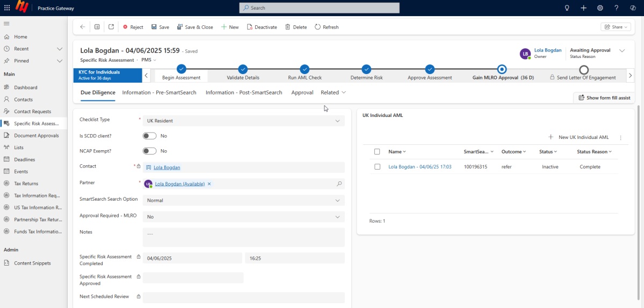Viewport: 644px width, 308px height.
Task: Open Tax Returns in the sidebar
Action: (x=26, y=184)
